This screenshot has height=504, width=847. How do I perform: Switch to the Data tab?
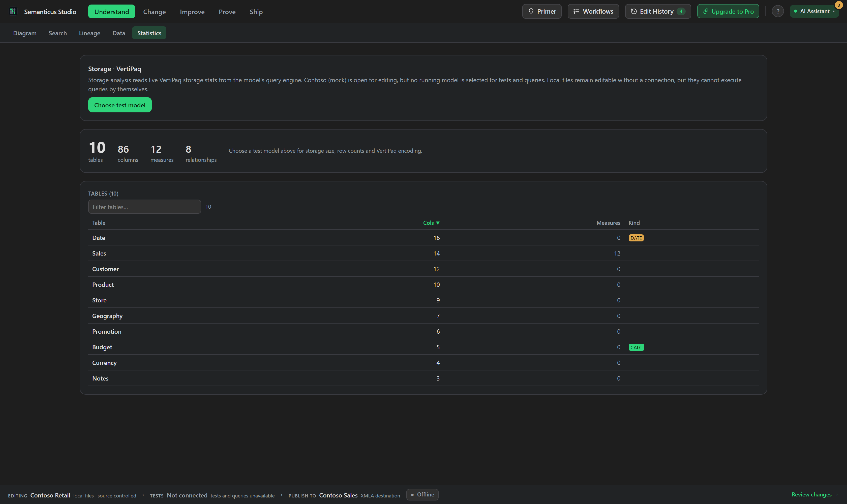(118, 33)
